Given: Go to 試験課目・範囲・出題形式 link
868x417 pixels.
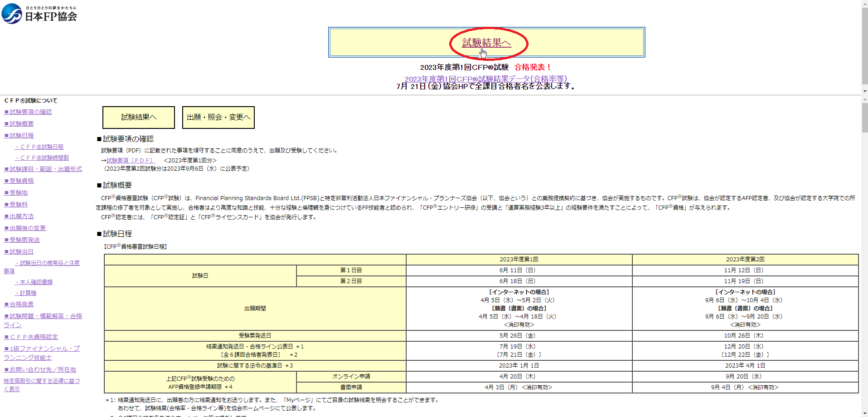Looking at the screenshot, I should (43, 169).
